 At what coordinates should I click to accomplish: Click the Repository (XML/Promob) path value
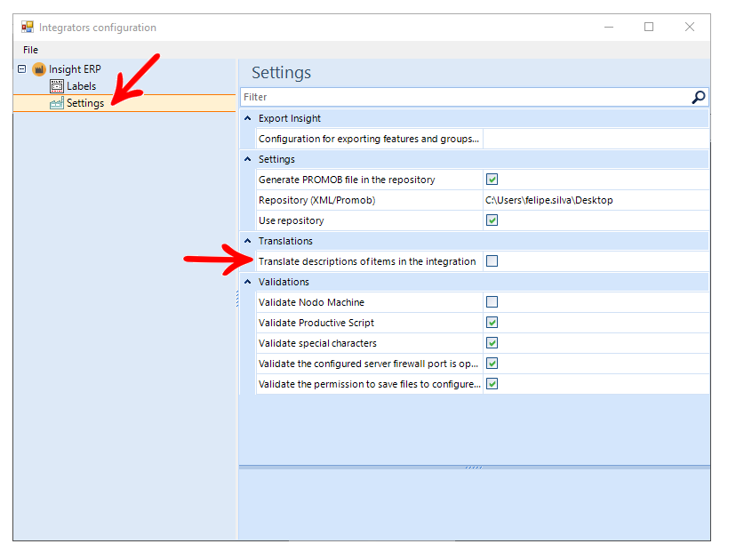[549, 200]
